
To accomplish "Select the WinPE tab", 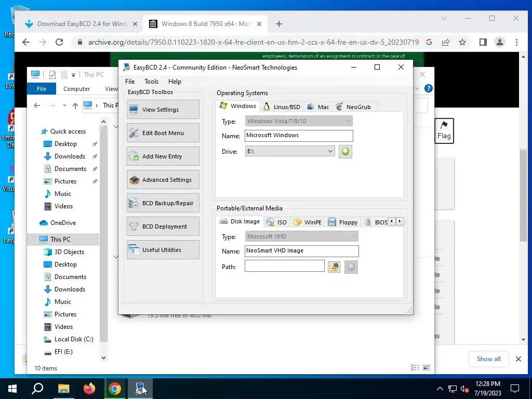I will coord(308,222).
